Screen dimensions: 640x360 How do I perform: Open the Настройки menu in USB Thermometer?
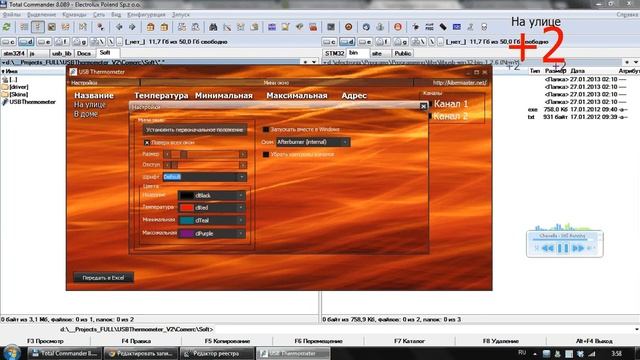(x=84, y=83)
